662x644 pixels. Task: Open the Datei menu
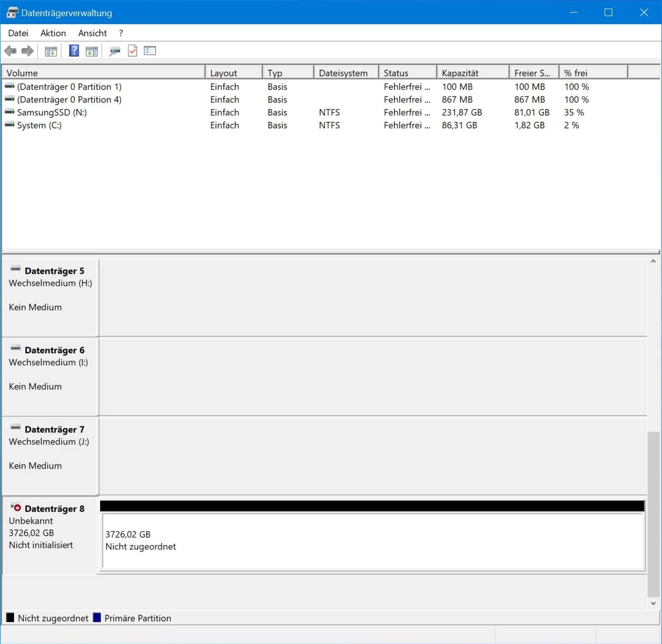(x=18, y=33)
